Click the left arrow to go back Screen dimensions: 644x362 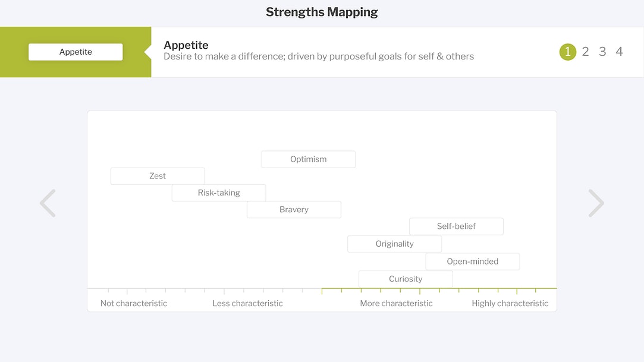pyautogui.click(x=48, y=203)
